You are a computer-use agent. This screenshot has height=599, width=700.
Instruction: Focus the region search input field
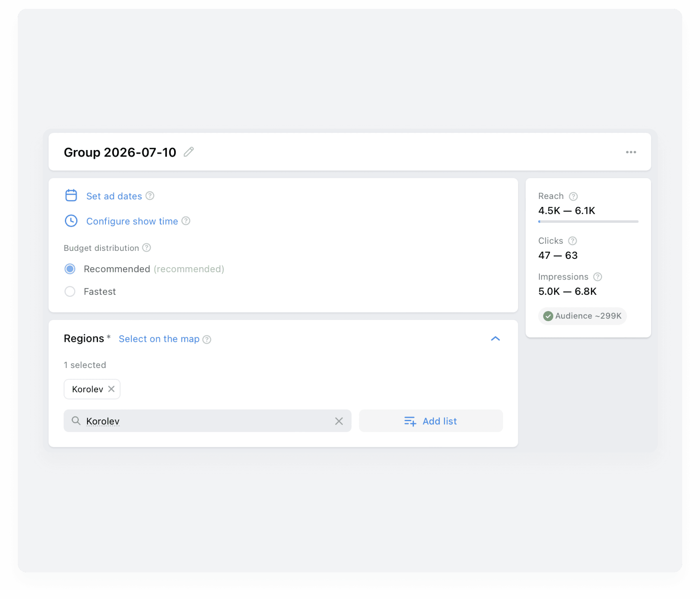[x=207, y=421]
